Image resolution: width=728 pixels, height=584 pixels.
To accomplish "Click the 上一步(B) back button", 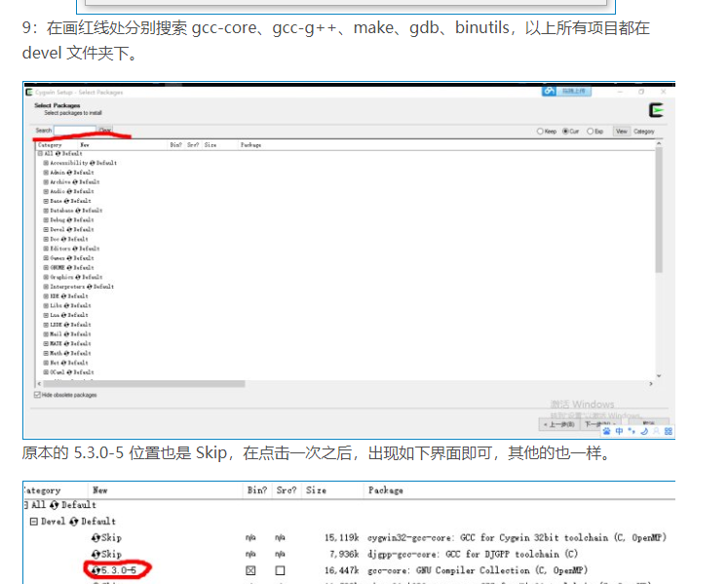I will pyautogui.click(x=561, y=424).
